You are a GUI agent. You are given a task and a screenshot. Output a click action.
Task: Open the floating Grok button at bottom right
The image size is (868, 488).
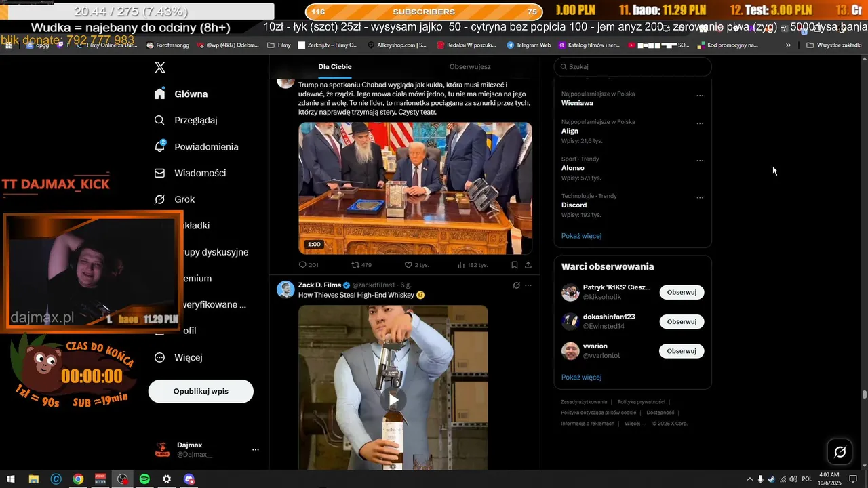tap(840, 451)
